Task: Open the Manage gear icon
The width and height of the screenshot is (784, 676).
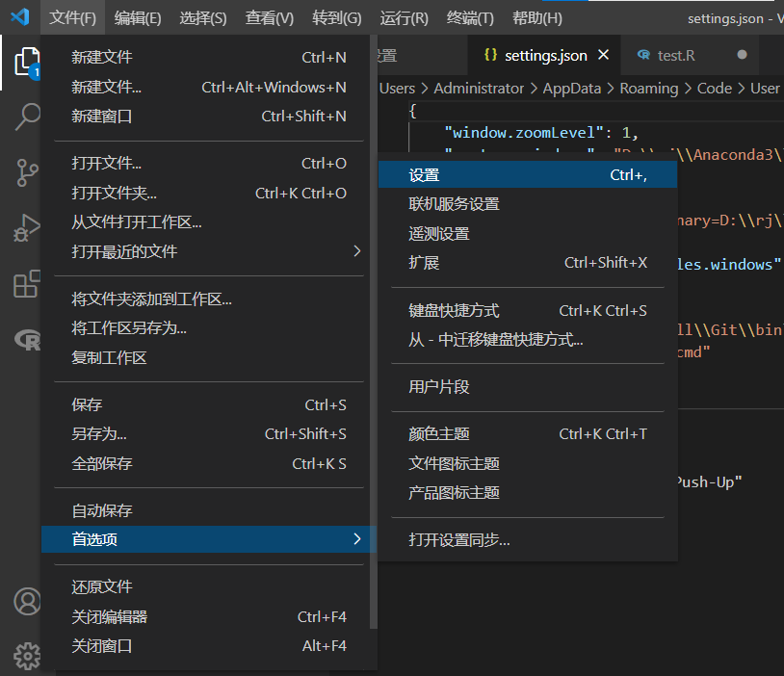Action: click(x=26, y=655)
